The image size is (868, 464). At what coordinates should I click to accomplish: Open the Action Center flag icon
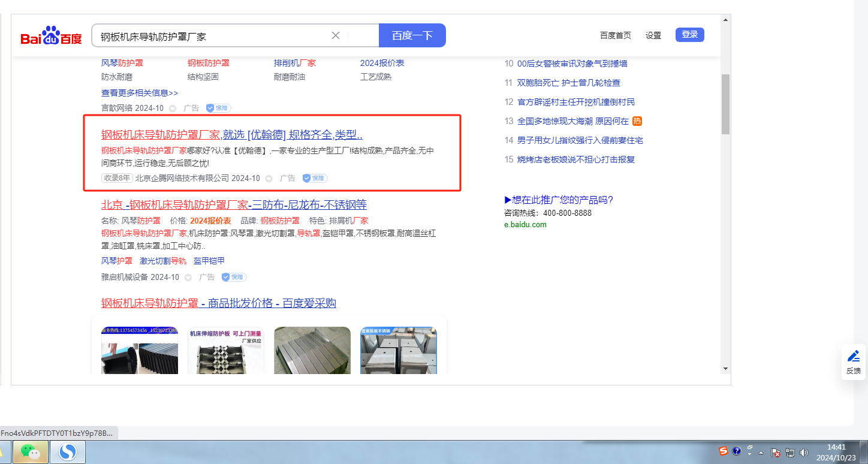pyautogui.click(x=776, y=453)
